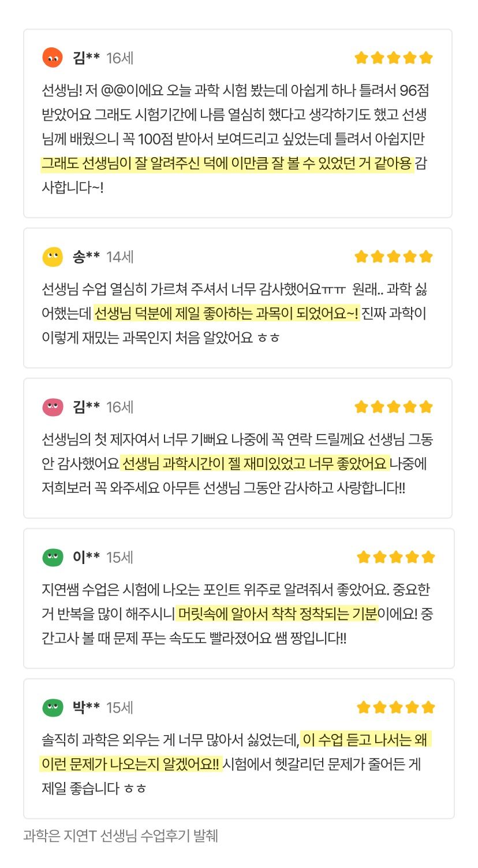Click reviewer name 송** 14세

point(103,257)
